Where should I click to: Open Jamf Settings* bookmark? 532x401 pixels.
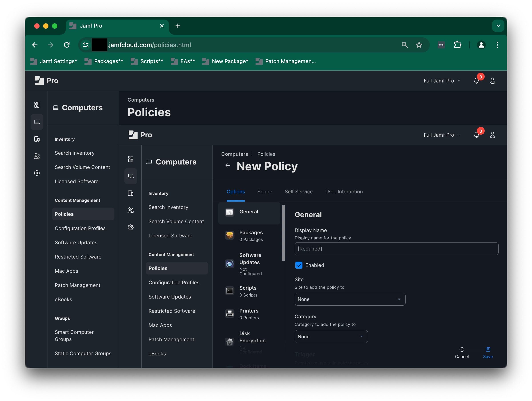tap(54, 61)
